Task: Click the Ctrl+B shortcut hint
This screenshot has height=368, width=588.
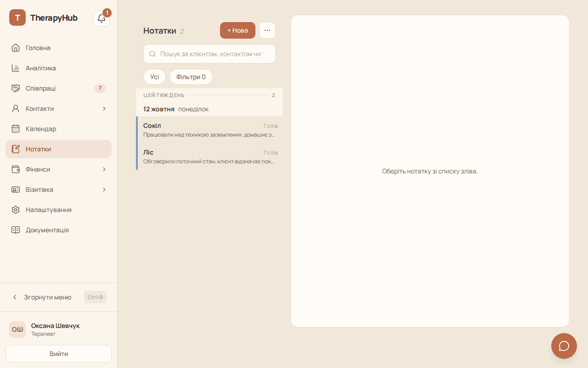Action: coord(95,297)
